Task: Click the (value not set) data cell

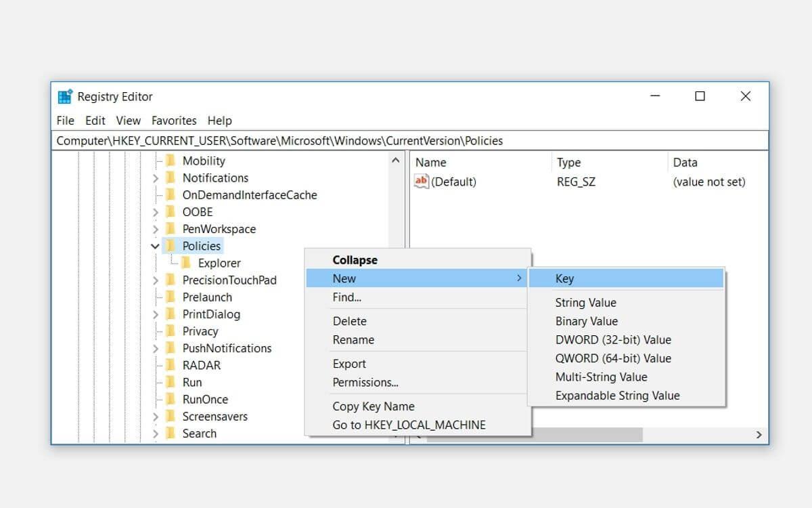Action: 709,182
